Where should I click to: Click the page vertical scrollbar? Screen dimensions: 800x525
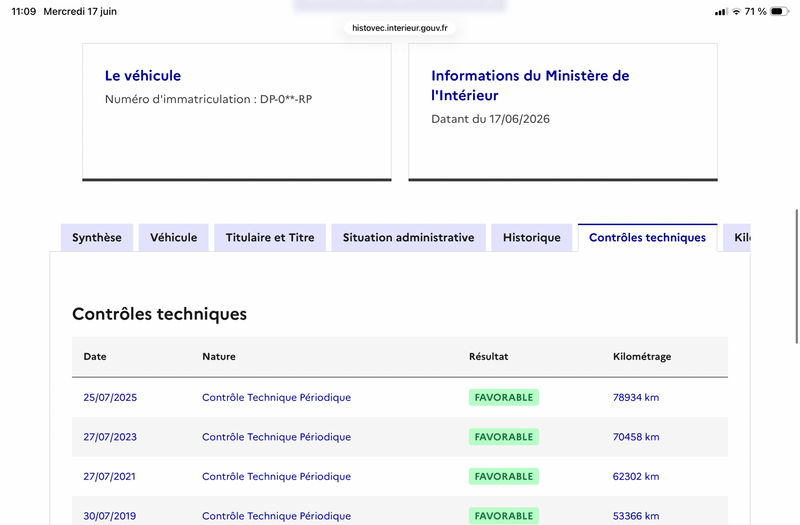pos(797,276)
